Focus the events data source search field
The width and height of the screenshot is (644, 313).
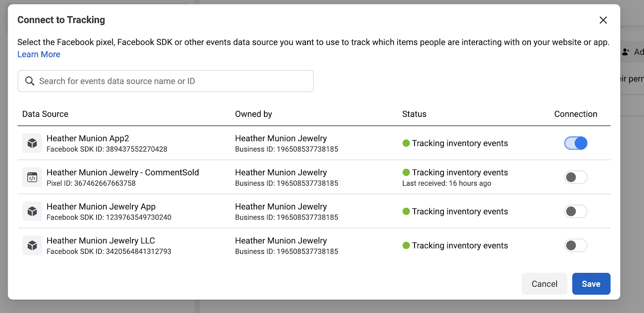[165, 81]
